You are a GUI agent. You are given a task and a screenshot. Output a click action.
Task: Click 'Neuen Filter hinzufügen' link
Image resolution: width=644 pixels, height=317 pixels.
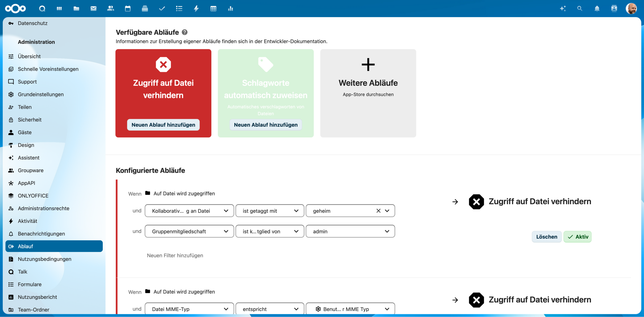[x=175, y=255]
